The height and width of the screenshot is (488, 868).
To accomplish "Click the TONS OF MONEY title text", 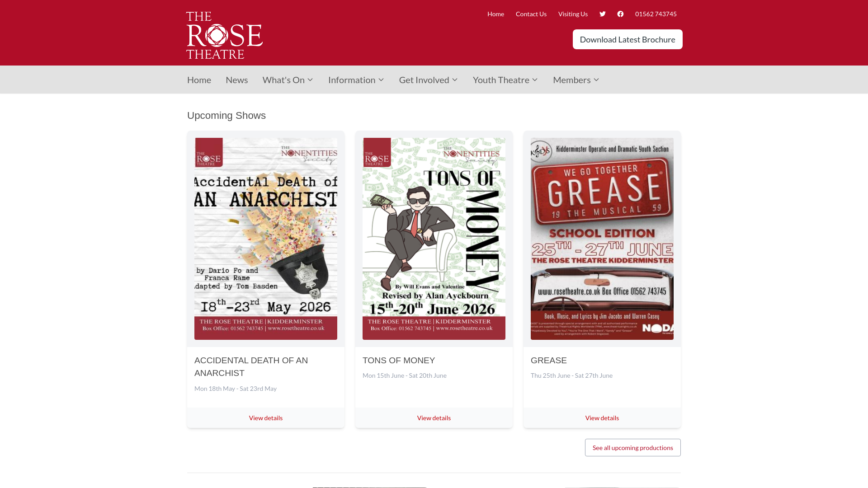I will pyautogui.click(x=399, y=361).
